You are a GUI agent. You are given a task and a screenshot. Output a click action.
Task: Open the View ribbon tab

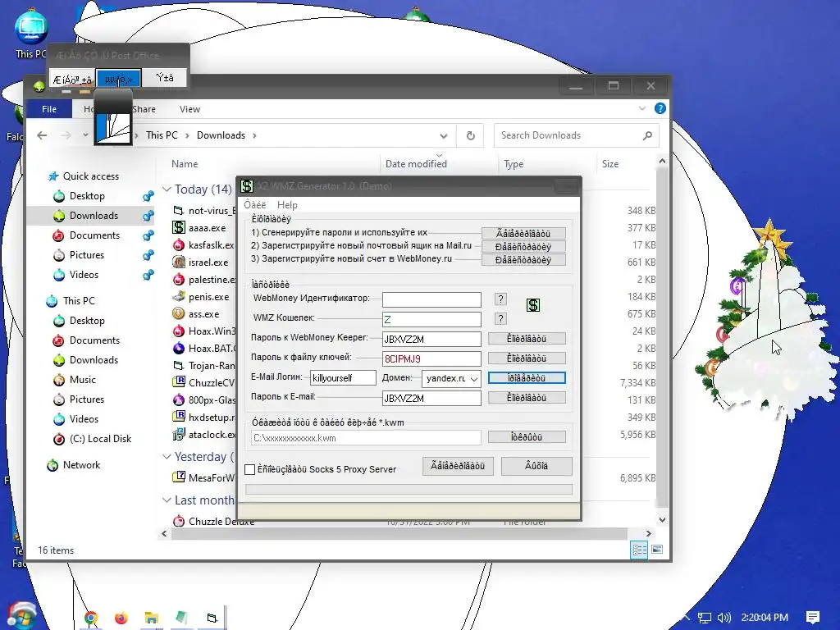click(189, 109)
